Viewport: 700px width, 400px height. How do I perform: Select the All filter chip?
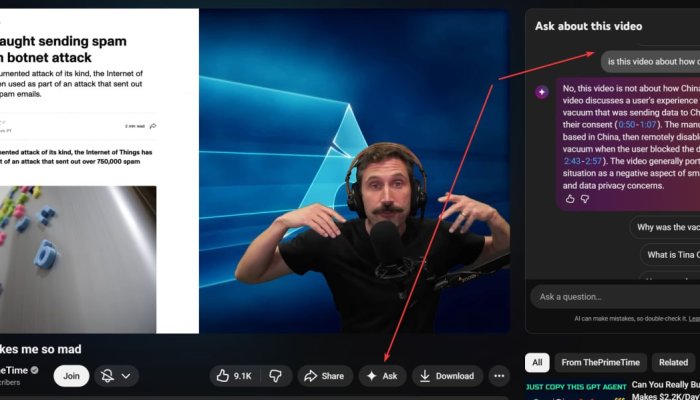point(537,362)
